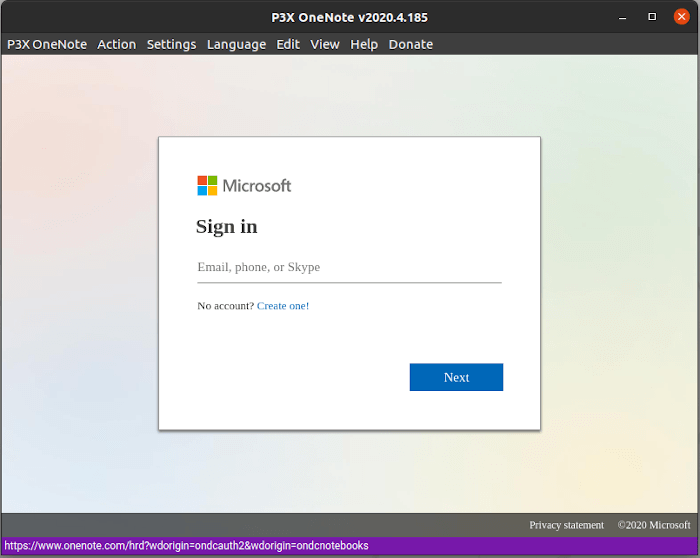Close the P3X OneNote window
The height and width of the screenshot is (558, 700).
pyautogui.click(x=682, y=17)
